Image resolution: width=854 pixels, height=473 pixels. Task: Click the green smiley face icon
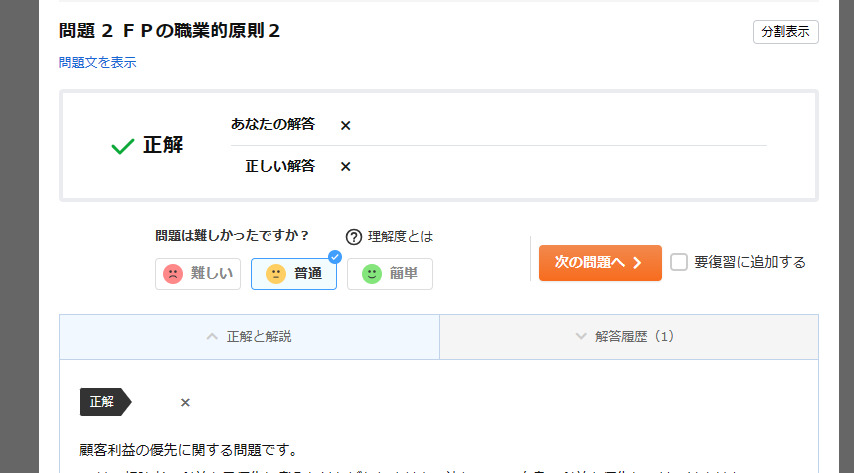click(372, 274)
